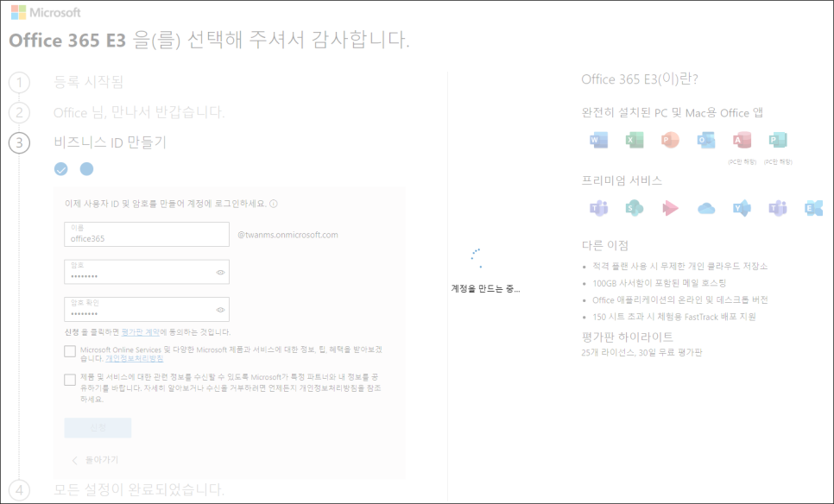The width and height of the screenshot is (834, 504).
Task: Show the confirm password with the 암호 확인 eye icon
Action: pos(220,310)
